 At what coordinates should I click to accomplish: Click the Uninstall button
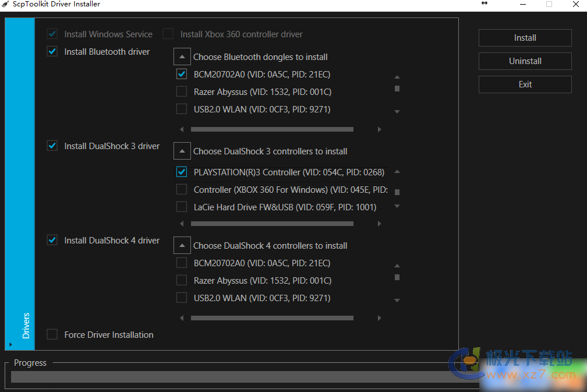pos(525,61)
